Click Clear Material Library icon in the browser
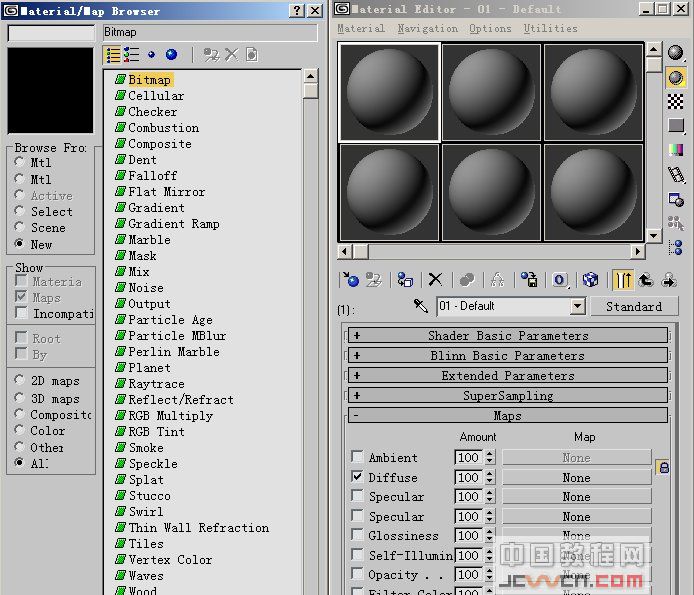This screenshot has height=595, width=694. click(x=252, y=55)
